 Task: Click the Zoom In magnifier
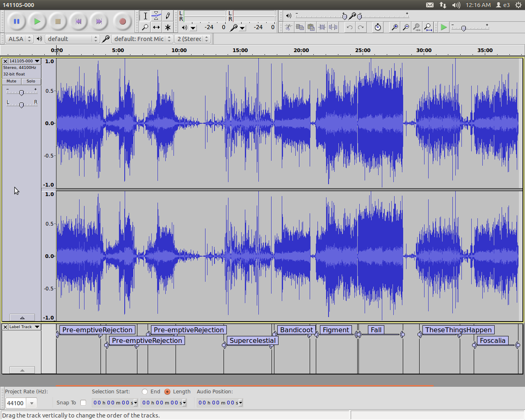coord(395,27)
